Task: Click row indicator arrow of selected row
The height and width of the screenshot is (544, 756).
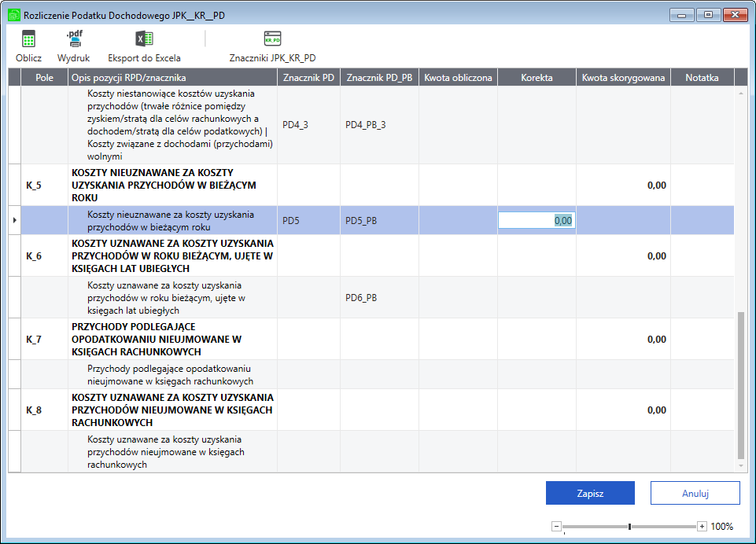Action: [x=15, y=221]
